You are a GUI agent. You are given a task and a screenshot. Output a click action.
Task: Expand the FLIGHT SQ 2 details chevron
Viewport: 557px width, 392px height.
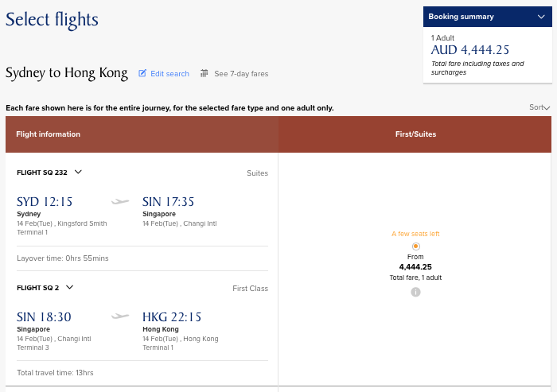click(x=70, y=288)
